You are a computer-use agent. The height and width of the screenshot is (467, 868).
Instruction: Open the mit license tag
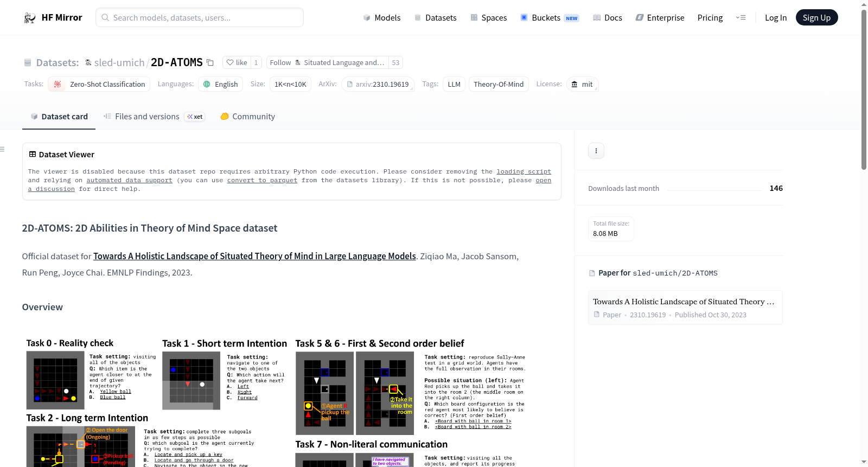click(x=582, y=84)
